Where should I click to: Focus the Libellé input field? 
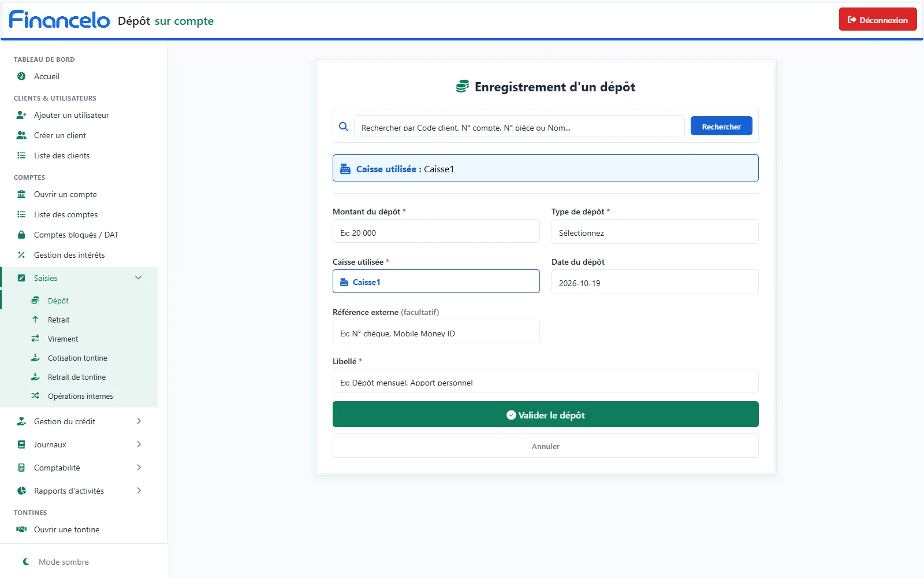tap(545, 381)
